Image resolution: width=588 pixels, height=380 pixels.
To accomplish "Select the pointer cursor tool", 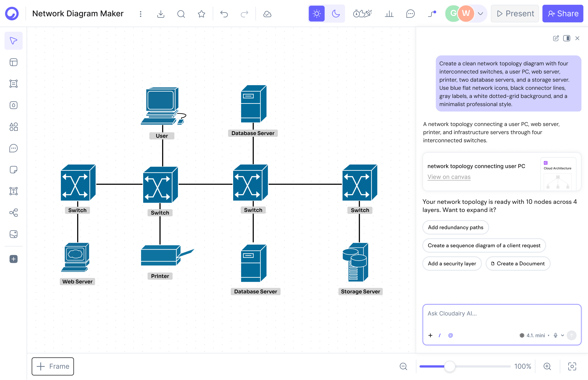I will pos(14,41).
